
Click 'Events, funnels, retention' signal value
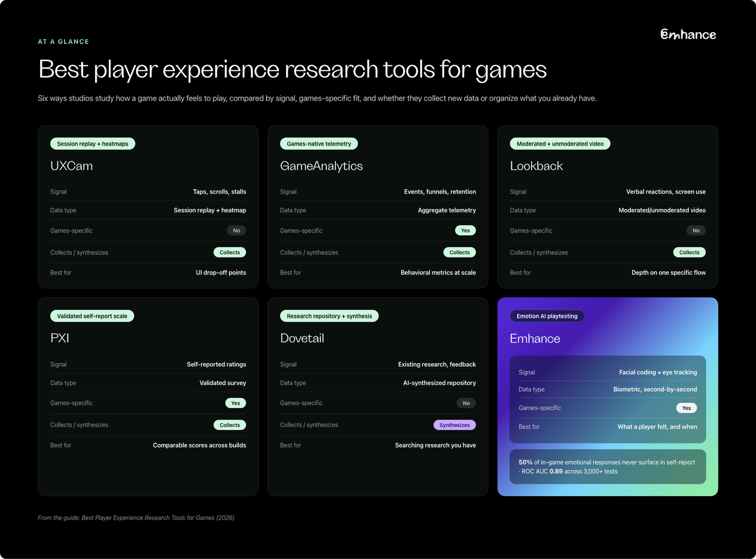pyautogui.click(x=440, y=191)
